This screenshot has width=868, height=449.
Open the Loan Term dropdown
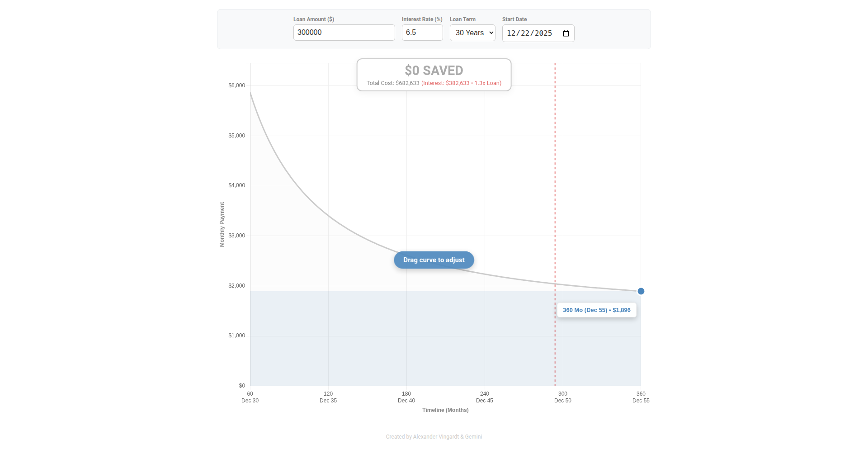[x=472, y=33]
